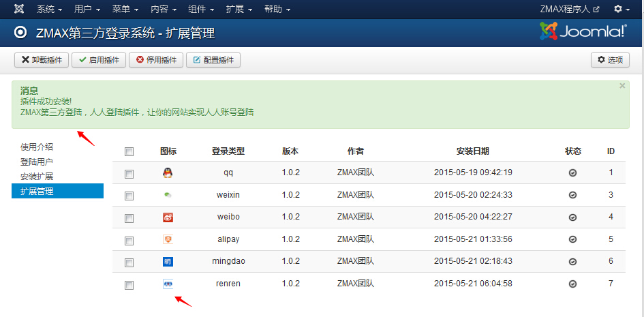Click date 2015-05-19 09:42:19
644x317 pixels.
[x=473, y=173]
